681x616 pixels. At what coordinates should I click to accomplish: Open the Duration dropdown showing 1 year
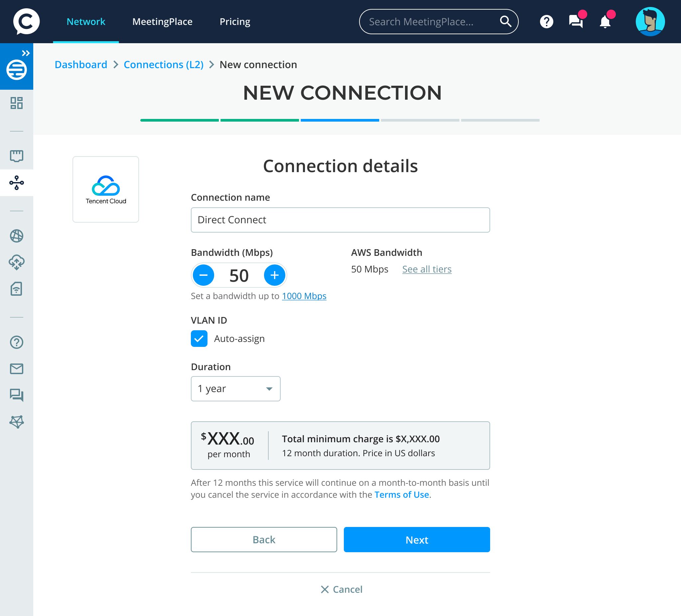tap(235, 388)
